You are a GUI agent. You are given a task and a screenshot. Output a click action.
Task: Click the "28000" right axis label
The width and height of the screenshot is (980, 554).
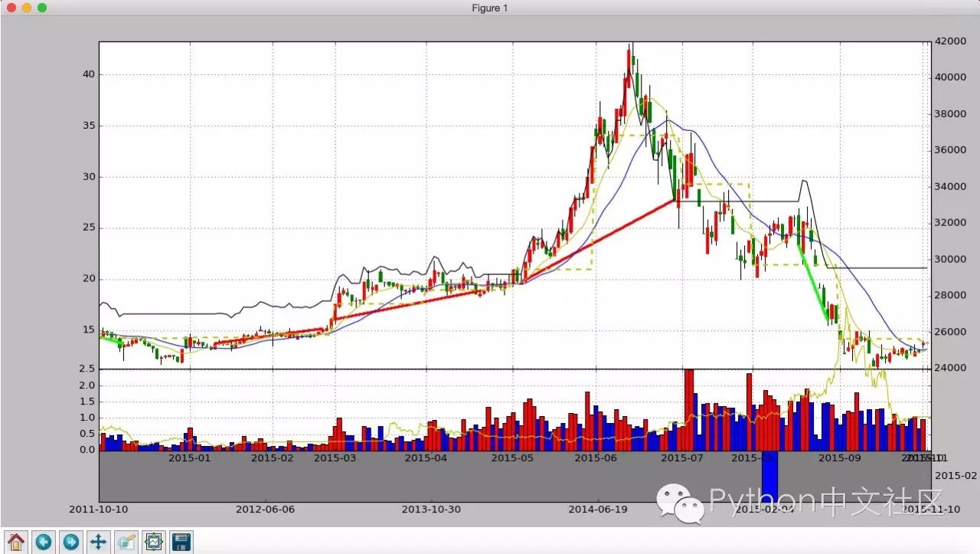[949, 296]
